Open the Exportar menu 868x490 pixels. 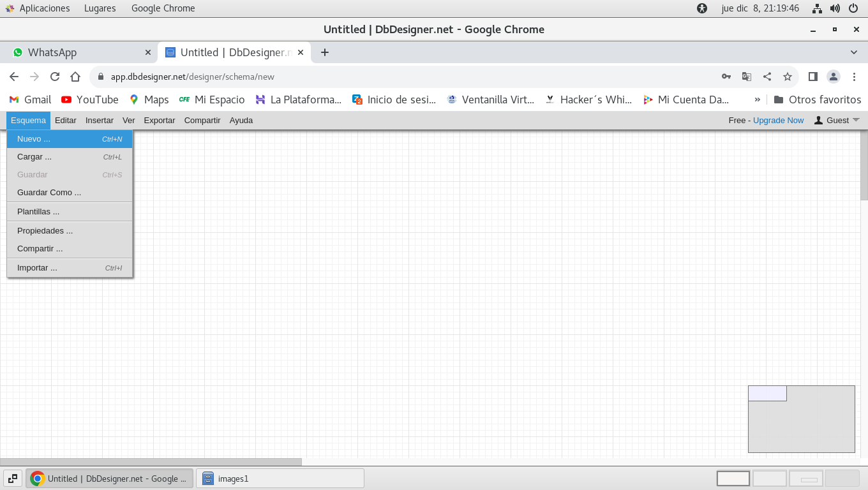[x=160, y=120]
